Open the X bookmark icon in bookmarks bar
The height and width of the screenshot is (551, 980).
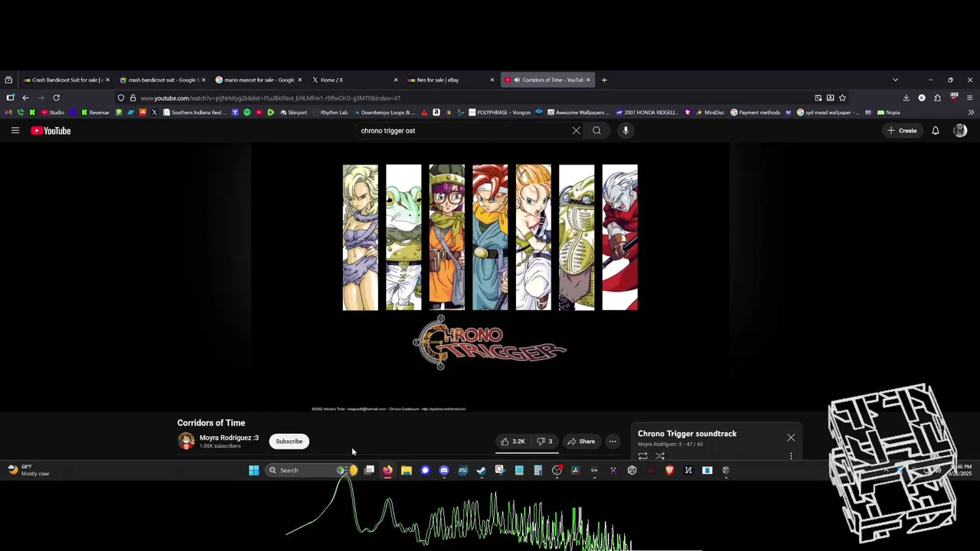pos(154,112)
